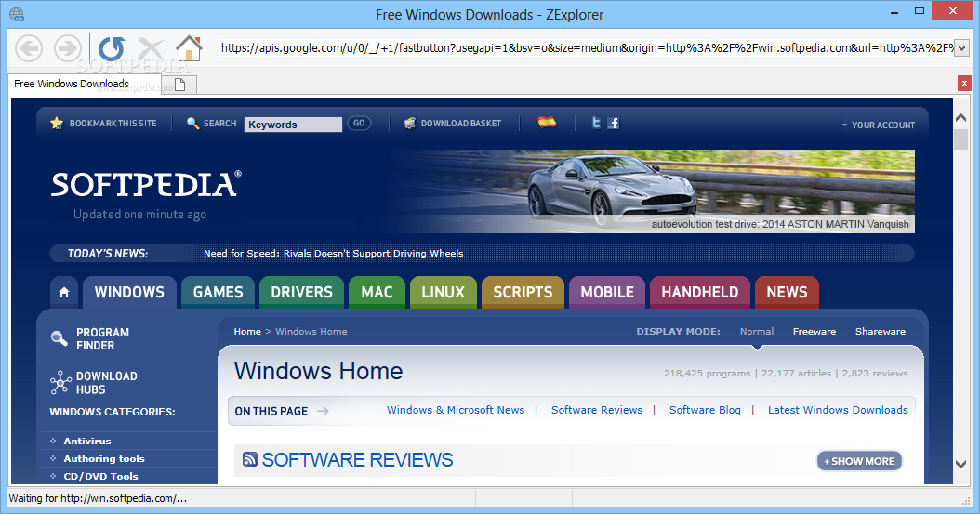Viewport: 980px width, 514px height.
Task: Open the Your Account dropdown
Action: click(x=878, y=125)
